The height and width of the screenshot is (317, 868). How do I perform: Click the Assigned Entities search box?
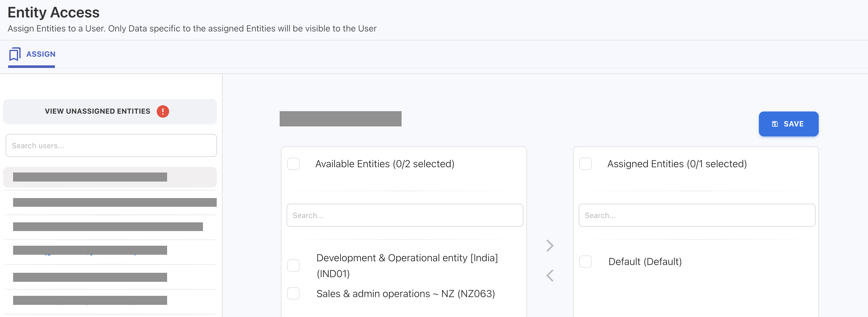click(697, 215)
